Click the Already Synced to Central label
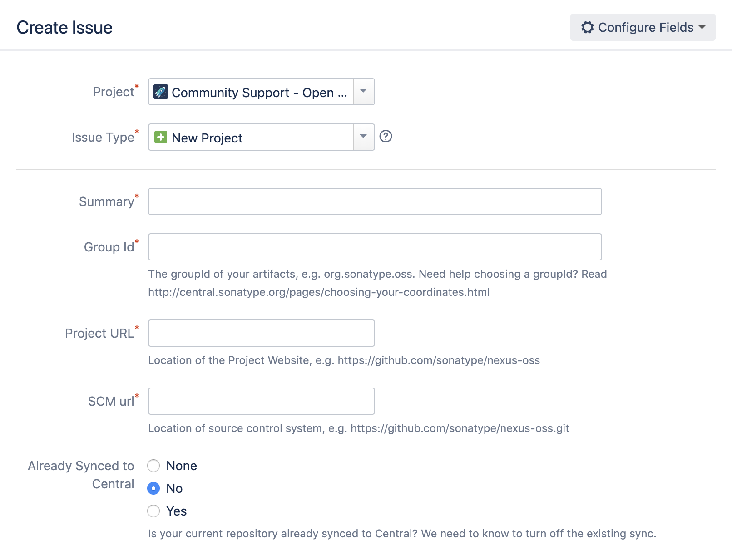Image resolution: width=732 pixels, height=560 pixels. coord(81,475)
